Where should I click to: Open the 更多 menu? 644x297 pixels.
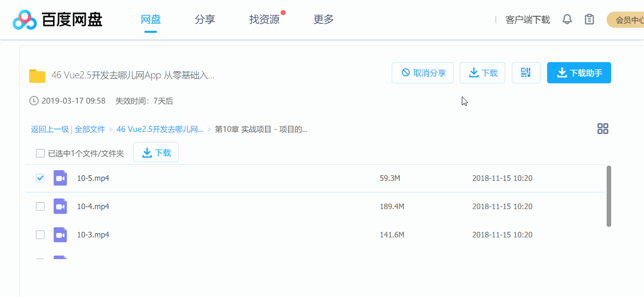click(324, 20)
